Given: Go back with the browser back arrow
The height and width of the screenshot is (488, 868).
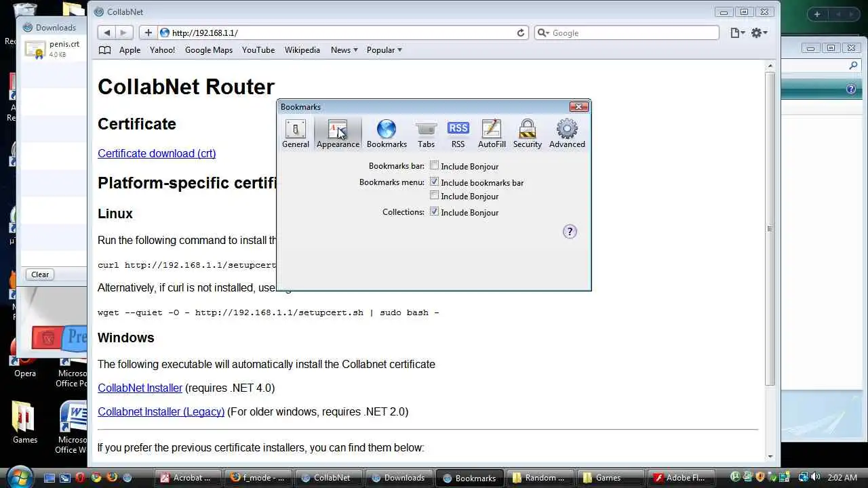Looking at the screenshot, I should (x=106, y=33).
